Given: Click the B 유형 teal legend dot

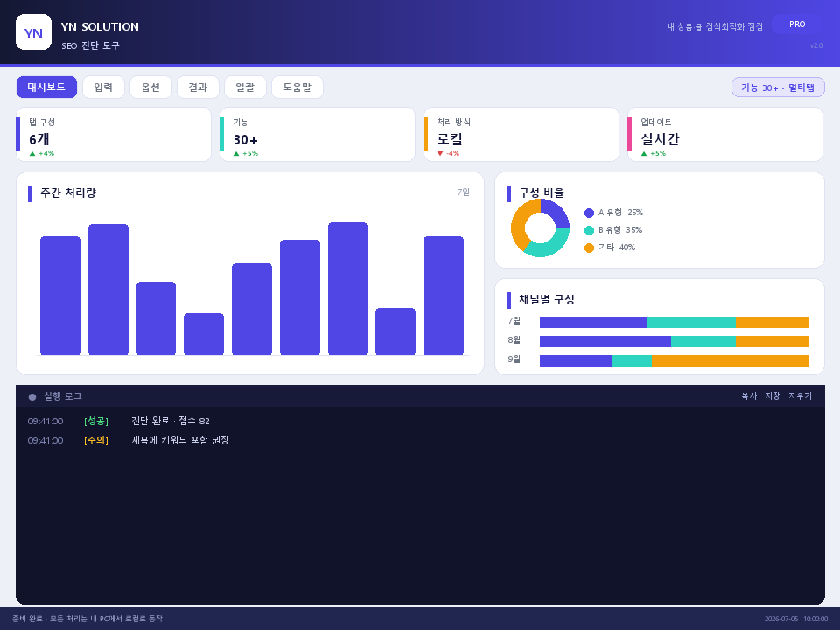Looking at the screenshot, I should (x=589, y=230).
